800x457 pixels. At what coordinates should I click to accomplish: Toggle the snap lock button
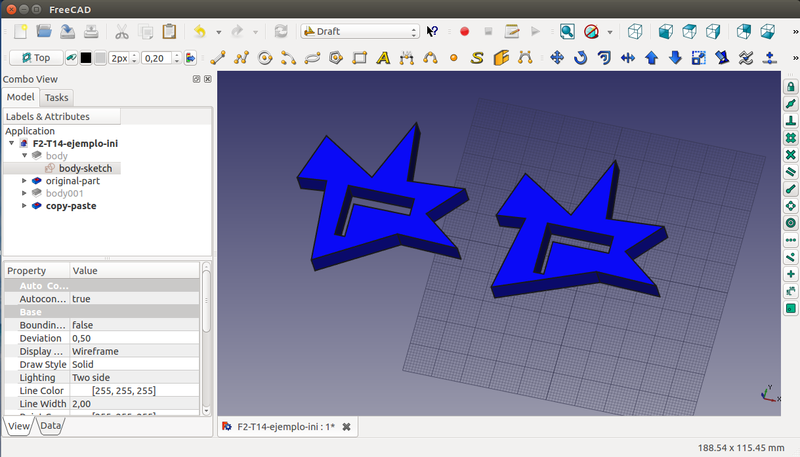[790, 87]
